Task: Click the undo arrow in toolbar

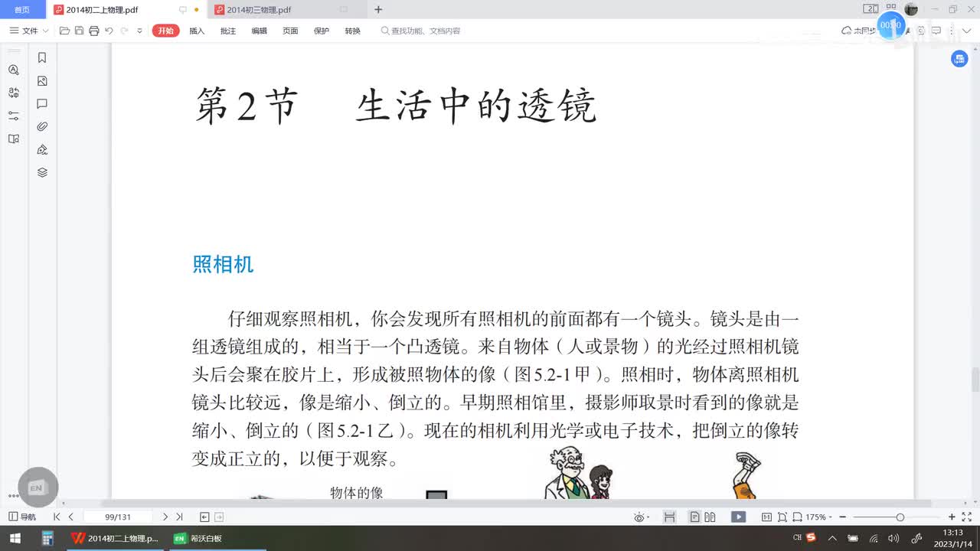Action: [x=109, y=31]
